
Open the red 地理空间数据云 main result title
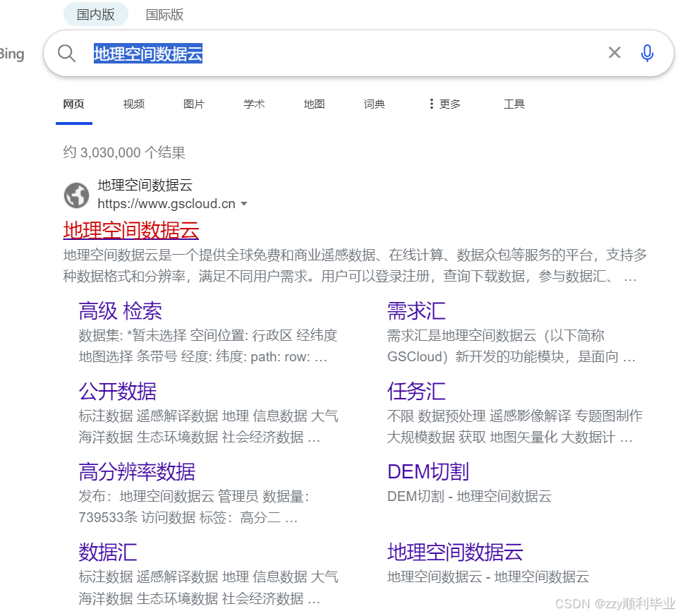pyautogui.click(x=131, y=230)
